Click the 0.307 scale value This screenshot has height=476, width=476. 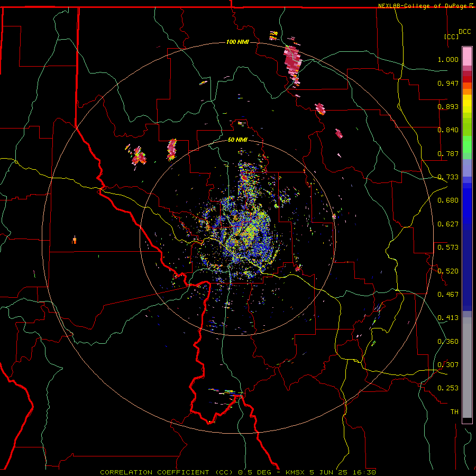pyautogui.click(x=448, y=365)
